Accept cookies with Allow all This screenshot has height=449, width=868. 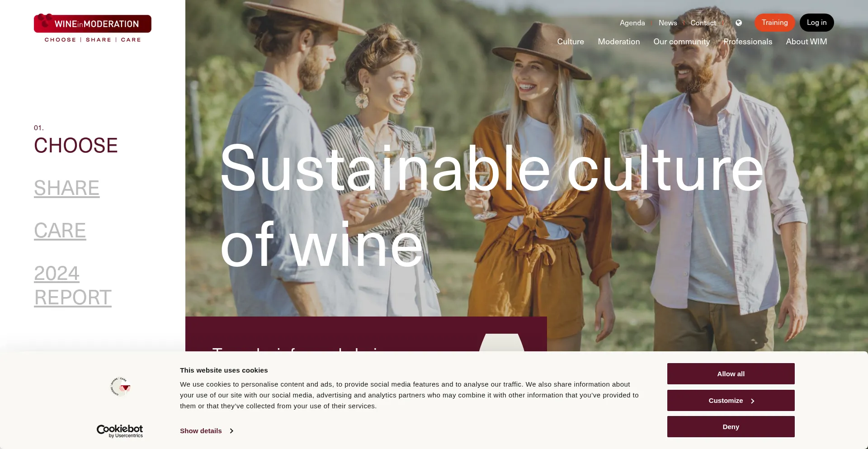tap(731, 374)
